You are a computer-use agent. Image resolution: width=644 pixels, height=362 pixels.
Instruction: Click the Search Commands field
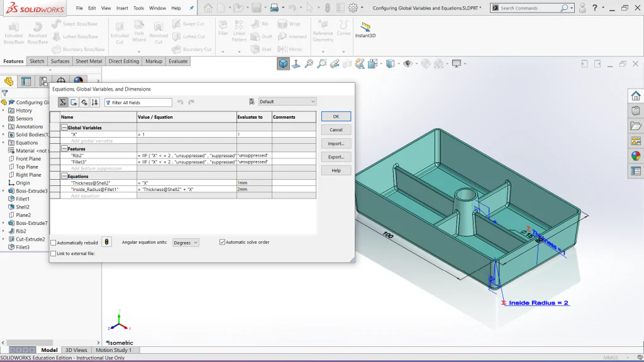click(x=532, y=8)
